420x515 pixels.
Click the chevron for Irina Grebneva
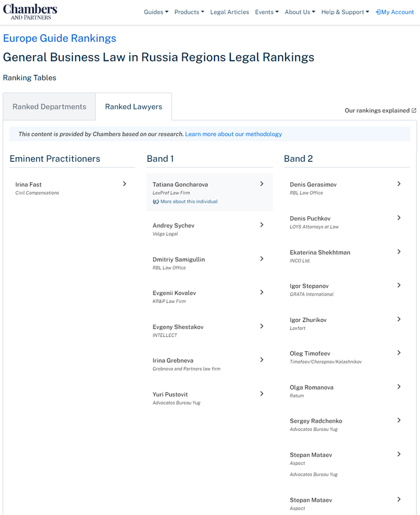click(262, 360)
